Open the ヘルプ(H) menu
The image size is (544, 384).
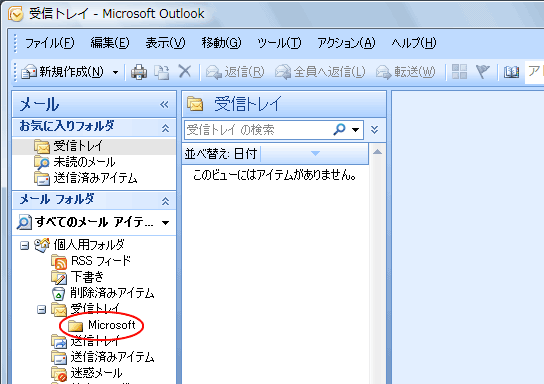click(x=414, y=43)
